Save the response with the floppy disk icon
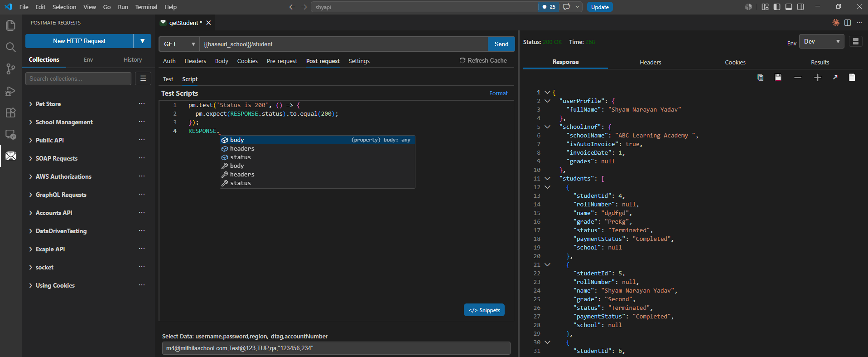The width and height of the screenshot is (868, 357). [778, 78]
